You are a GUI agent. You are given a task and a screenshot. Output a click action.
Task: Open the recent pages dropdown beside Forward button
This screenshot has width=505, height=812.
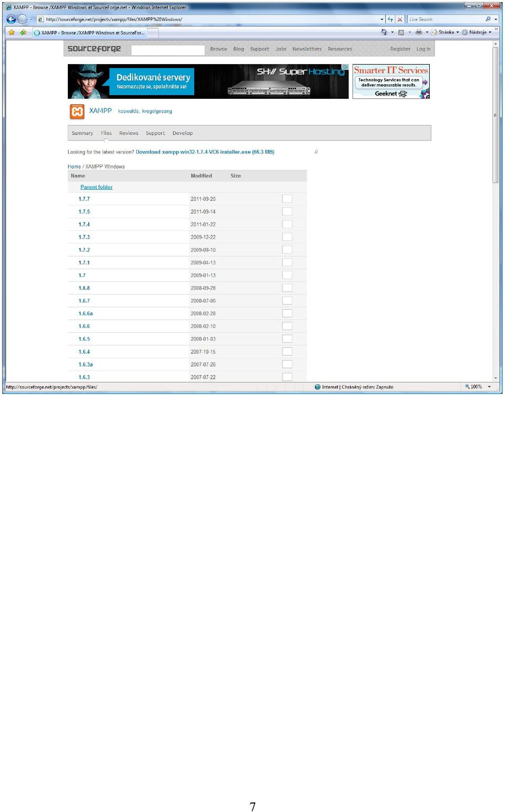tap(31, 19)
